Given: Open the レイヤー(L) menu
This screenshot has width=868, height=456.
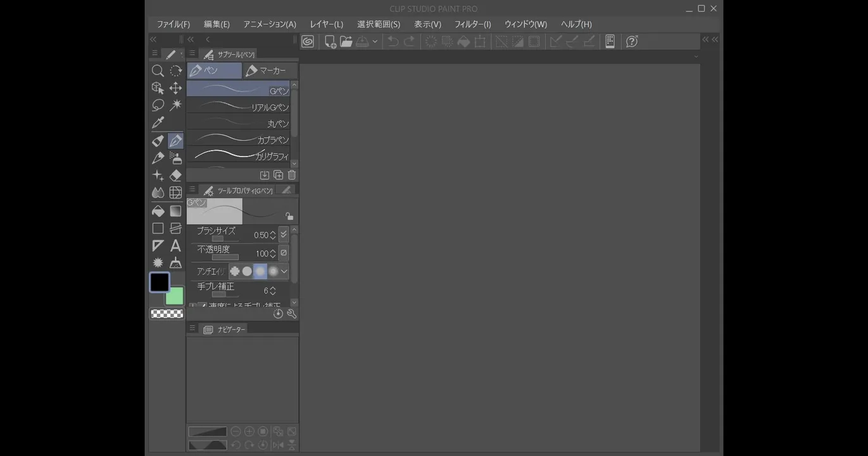Looking at the screenshot, I should click(327, 24).
